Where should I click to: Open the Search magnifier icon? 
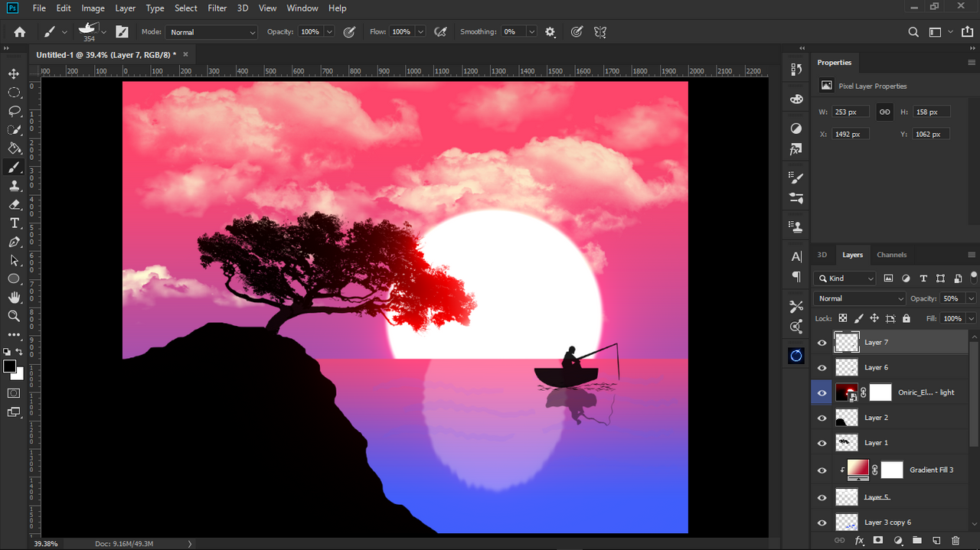tap(913, 32)
